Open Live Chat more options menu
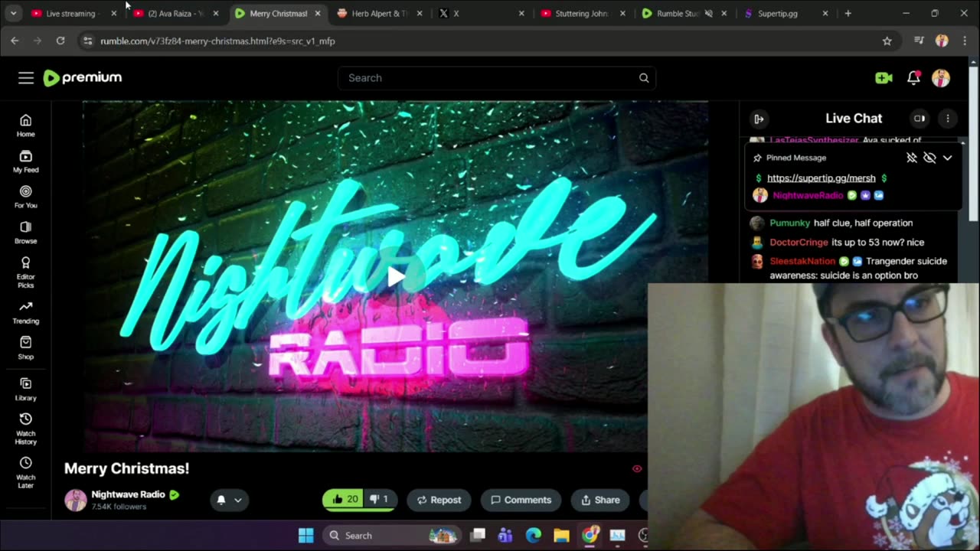The image size is (980, 551). point(948,119)
